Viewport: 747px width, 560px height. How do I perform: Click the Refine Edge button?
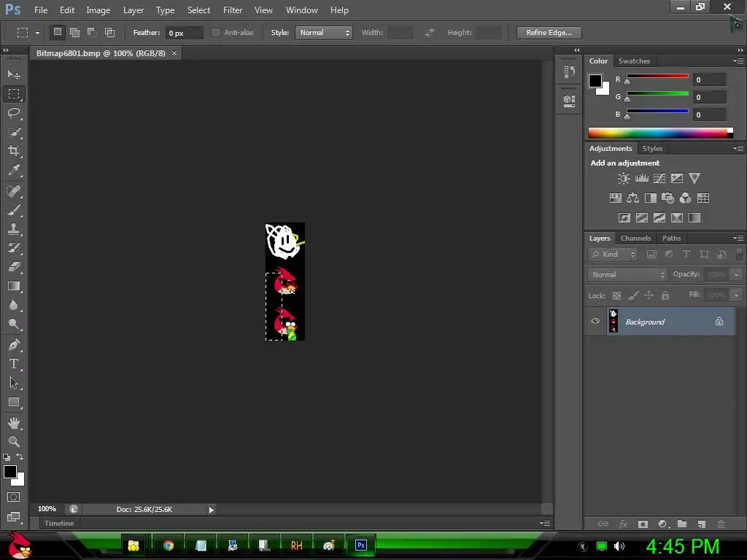(x=549, y=32)
